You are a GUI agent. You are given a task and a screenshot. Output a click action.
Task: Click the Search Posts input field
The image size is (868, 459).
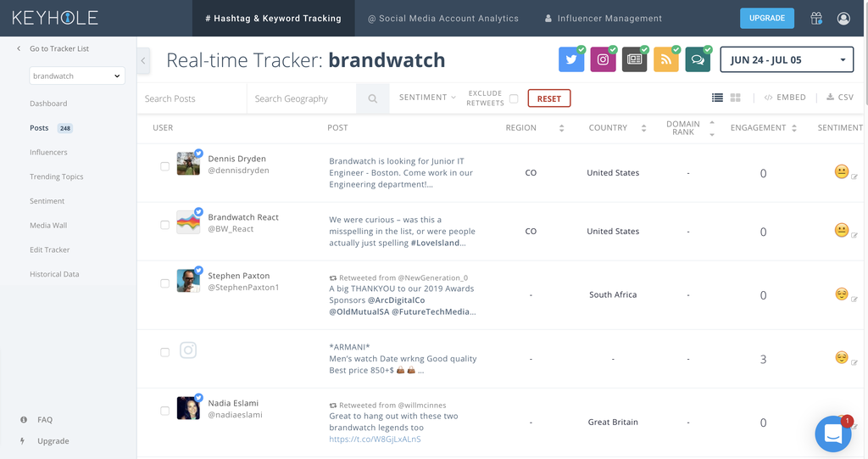[x=193, y=98]
